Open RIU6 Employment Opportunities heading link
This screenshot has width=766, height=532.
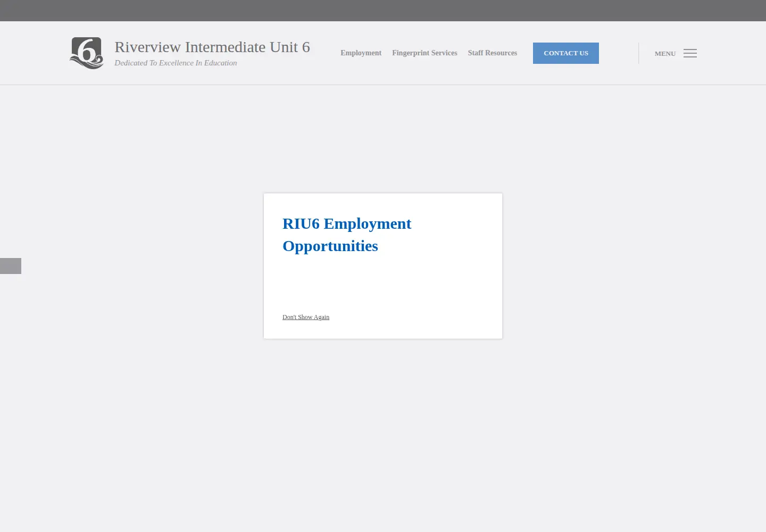coord(347,235)
